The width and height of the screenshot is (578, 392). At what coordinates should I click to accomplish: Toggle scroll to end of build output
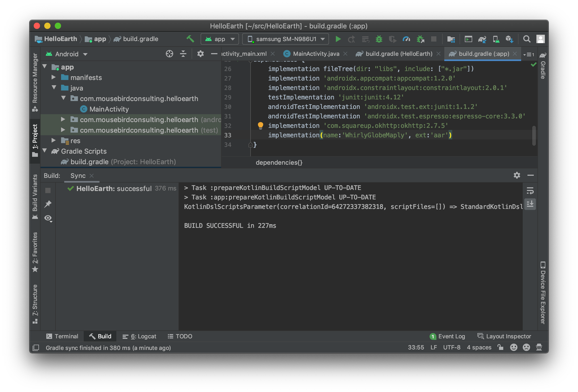(x=530, y=204)
